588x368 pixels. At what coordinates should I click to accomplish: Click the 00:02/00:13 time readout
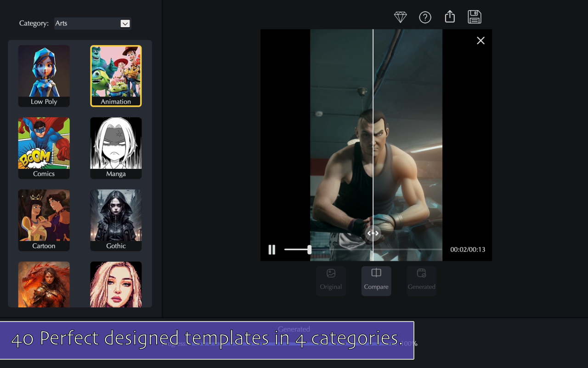pos(468,250)
